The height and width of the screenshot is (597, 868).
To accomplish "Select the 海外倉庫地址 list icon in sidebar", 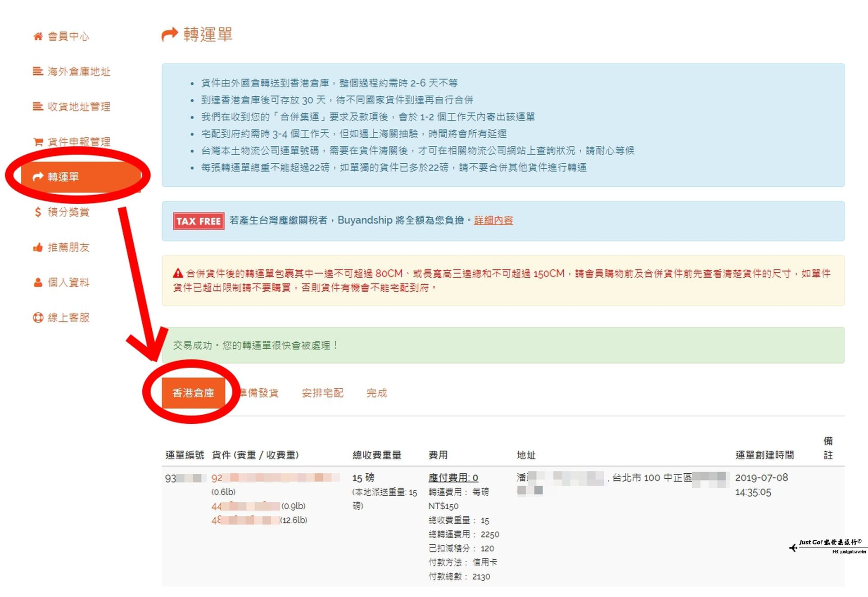I will click(x=37, y=72).
